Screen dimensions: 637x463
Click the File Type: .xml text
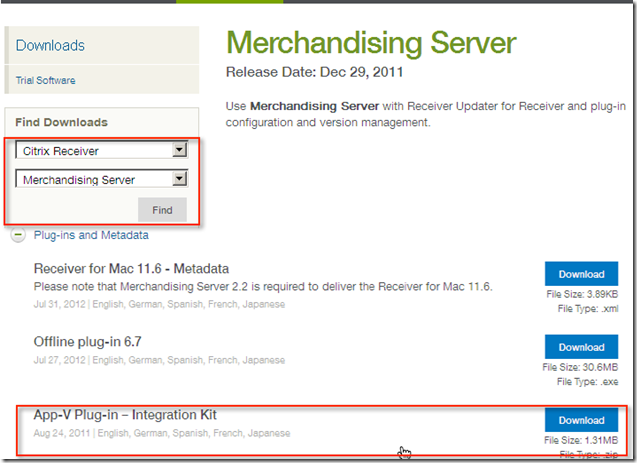click(588, 309)
